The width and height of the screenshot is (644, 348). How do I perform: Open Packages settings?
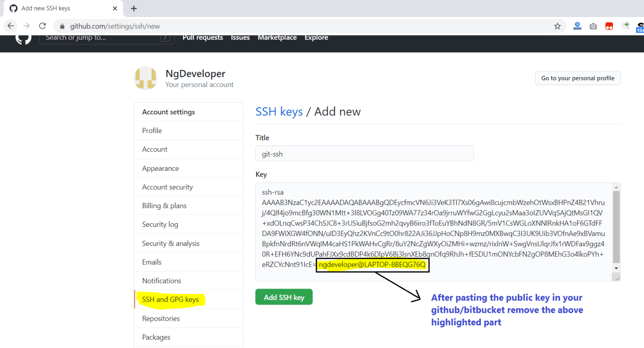[x=188, y=338]
